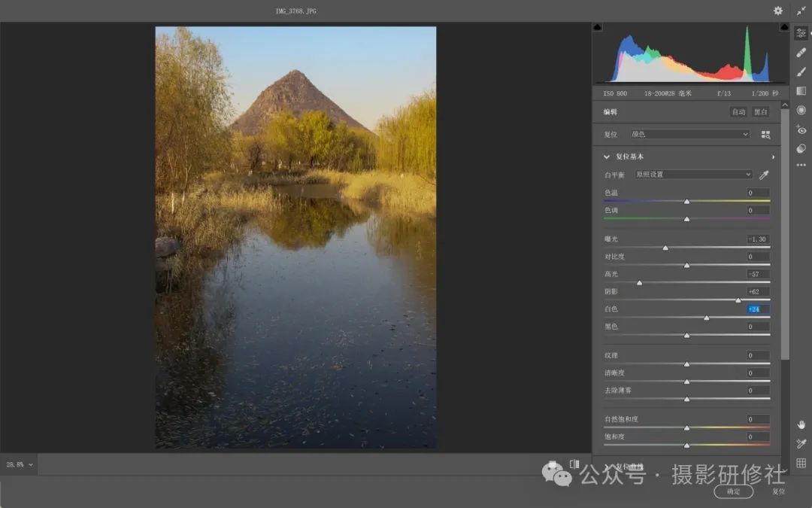Toggle full screen mode arrows icon
This screenshot has width=812, height=508.
(x=801, y=11)
